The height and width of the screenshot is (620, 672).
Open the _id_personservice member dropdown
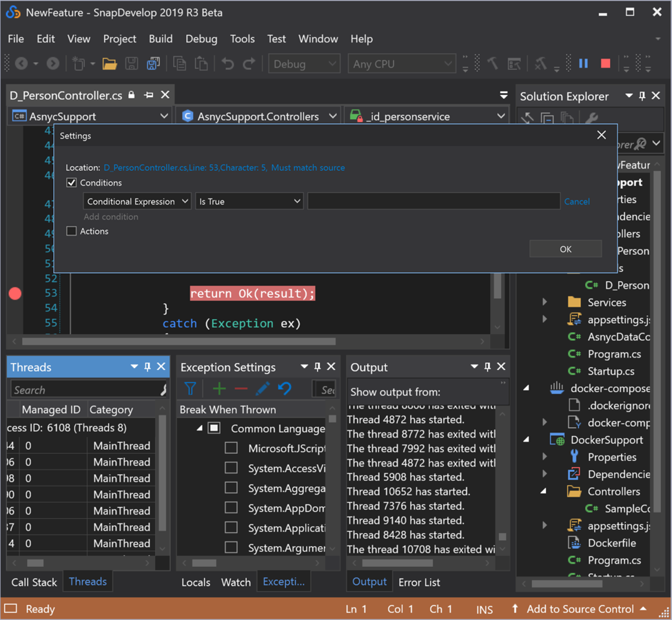point(427,116)
